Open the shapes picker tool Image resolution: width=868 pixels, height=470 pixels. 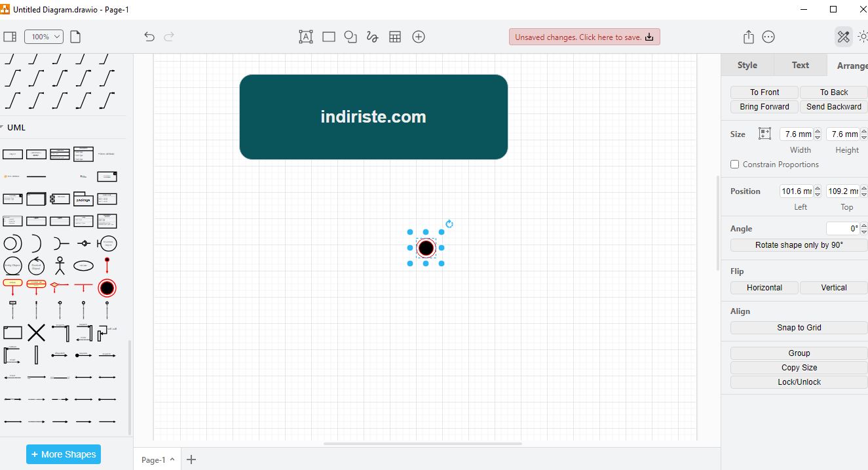click(x=350, y=37)
